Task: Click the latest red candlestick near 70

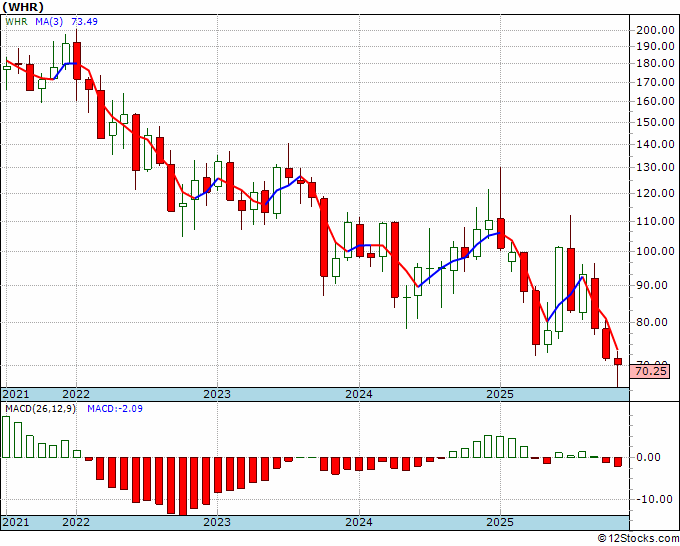Action: pos(618,362)
